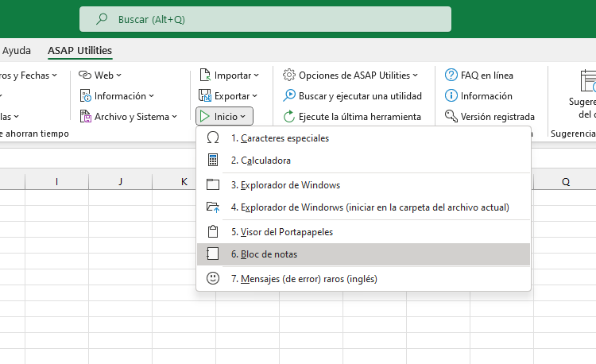Select column Q header
596x364 pixels.
(x=565, y=182)
